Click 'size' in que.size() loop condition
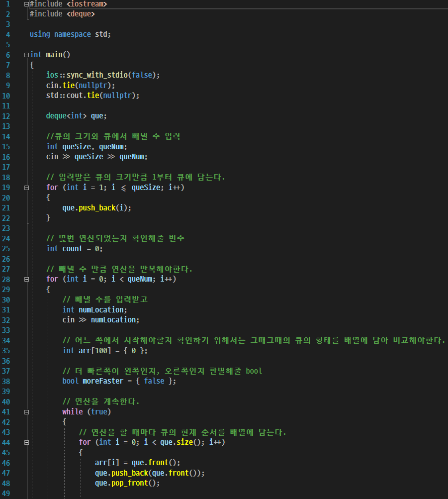The image size is (448, 499). tap(185, 442)
